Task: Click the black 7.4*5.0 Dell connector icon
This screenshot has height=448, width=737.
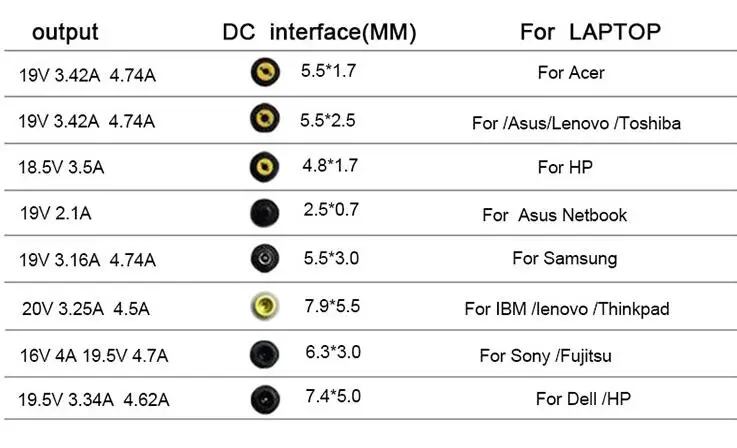Action: [264, 398]
